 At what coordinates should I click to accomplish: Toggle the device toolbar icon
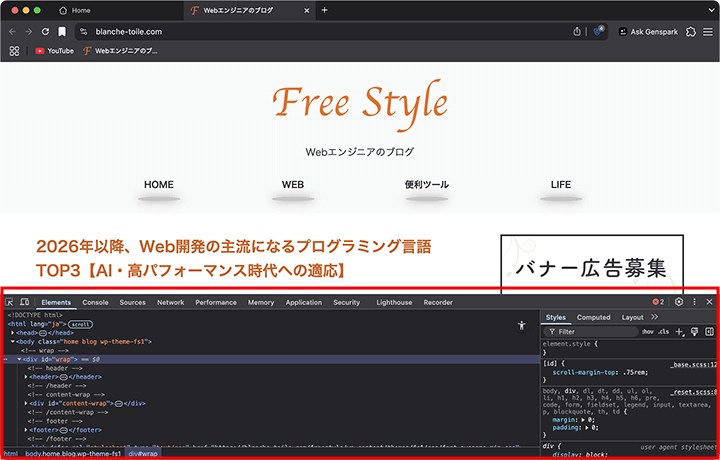(x=25, y=302)
